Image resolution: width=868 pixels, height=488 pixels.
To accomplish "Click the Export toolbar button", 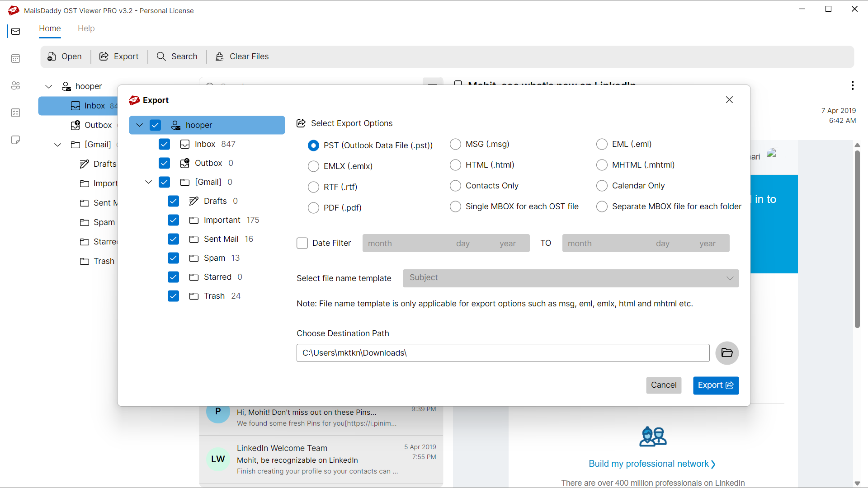I will tap(119, 56).
